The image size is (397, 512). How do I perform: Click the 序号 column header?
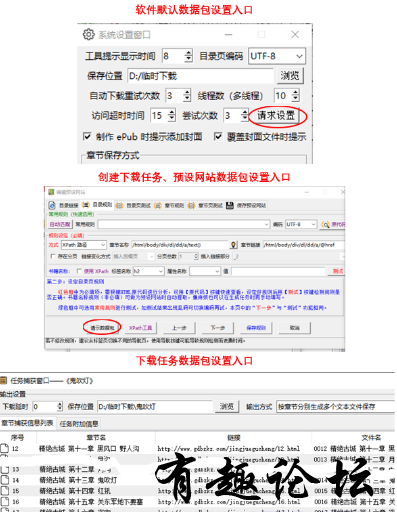point(18,437)
